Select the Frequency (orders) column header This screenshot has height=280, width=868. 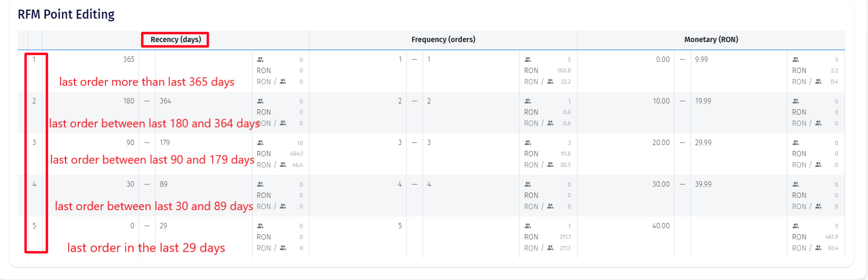(443, 39)
